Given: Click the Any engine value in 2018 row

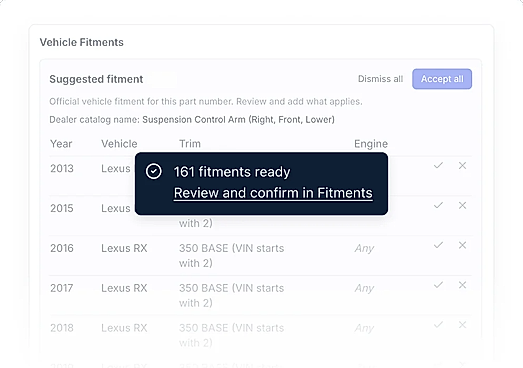Looking at the screenshot, I should pyautogui.click(x=364, y=328).
